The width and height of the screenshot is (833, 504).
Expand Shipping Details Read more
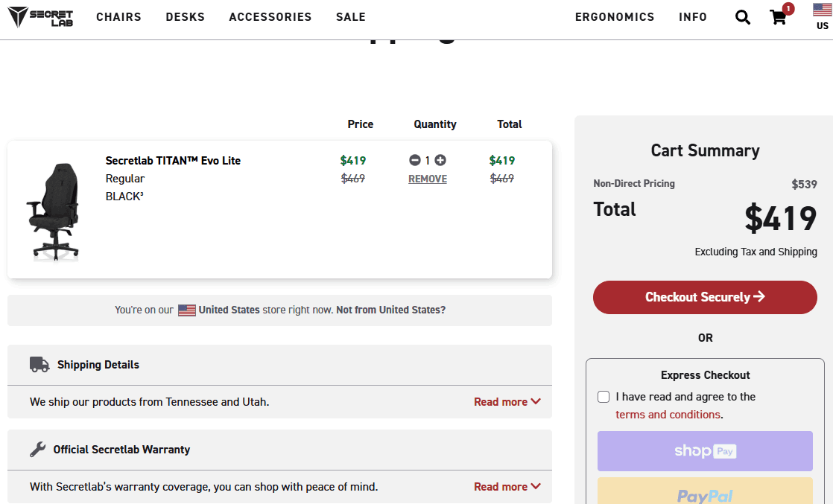click(x=507, y=401)
